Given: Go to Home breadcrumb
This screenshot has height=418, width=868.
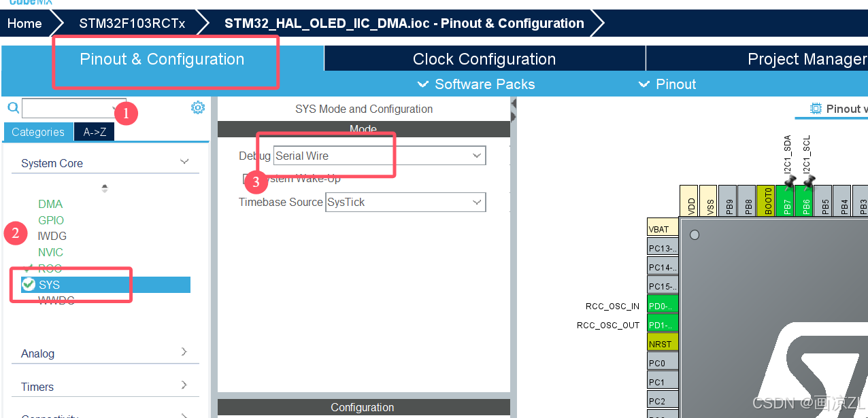Looking at the screenshot, I should tap(25, 23).
